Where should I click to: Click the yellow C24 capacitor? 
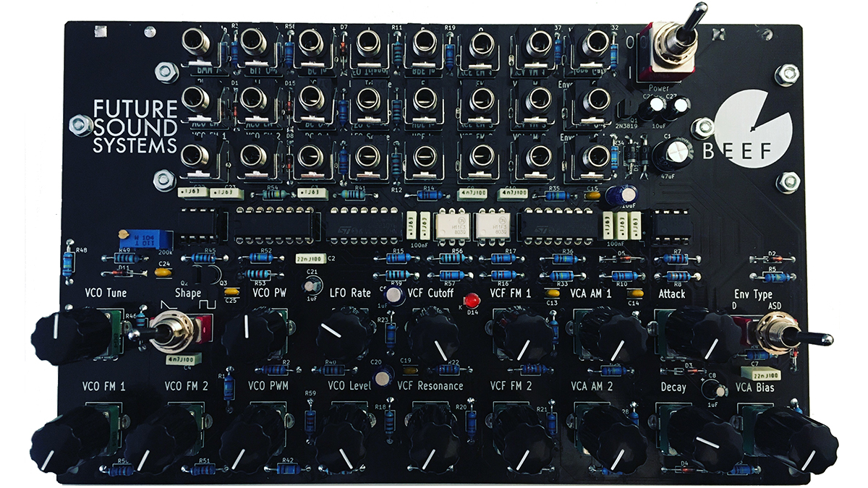point(164,271)
